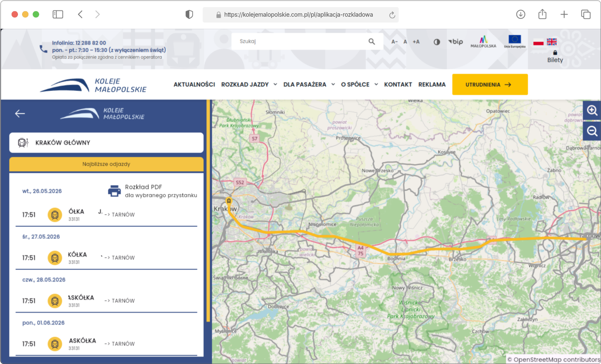The image size is (601, 364).
Task: Select the 17:51 departure on czw., 28.05.2026
Action: point(106,301)
